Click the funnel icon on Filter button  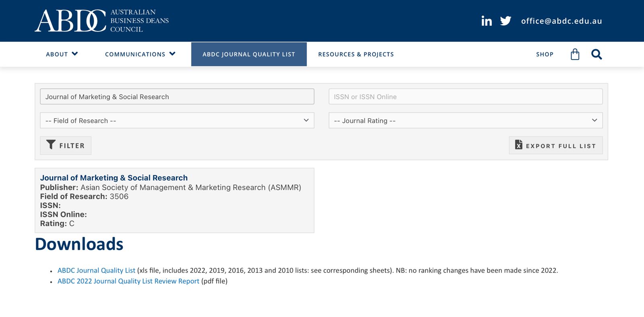tap(51, 145)
